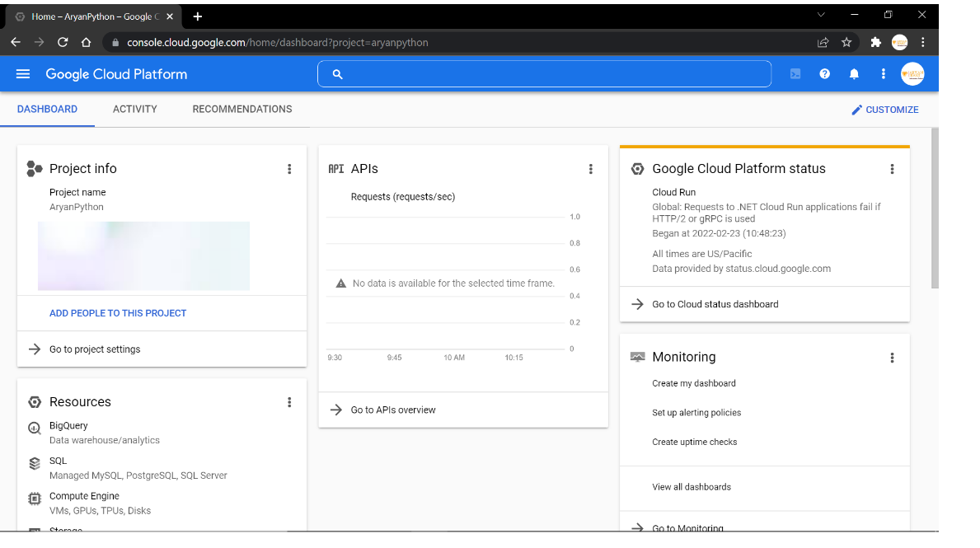
Task: Click inside the search bar
Action: [544, 73]
